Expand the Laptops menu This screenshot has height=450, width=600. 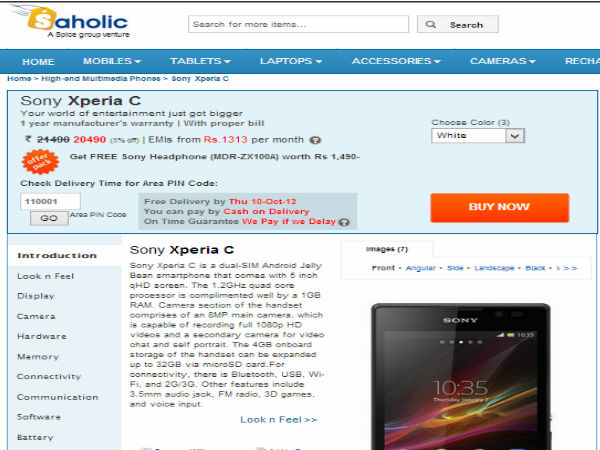coord(290,61)
